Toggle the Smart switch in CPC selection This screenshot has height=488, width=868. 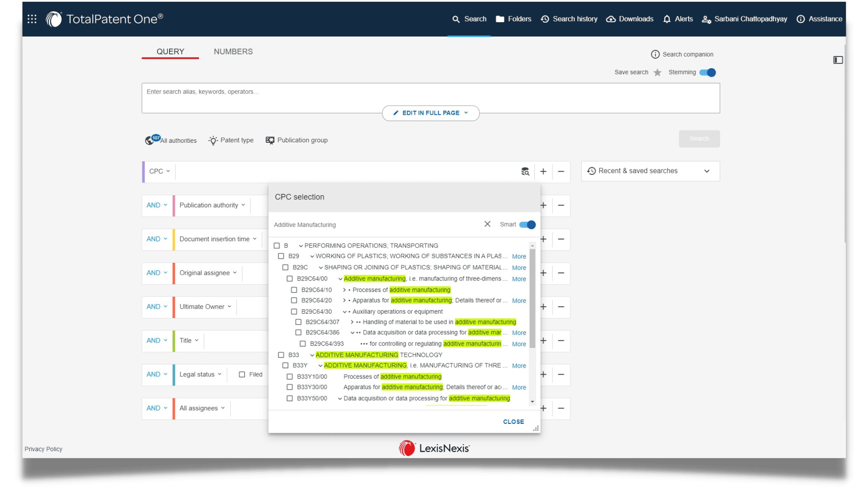(x=527, y=225)
